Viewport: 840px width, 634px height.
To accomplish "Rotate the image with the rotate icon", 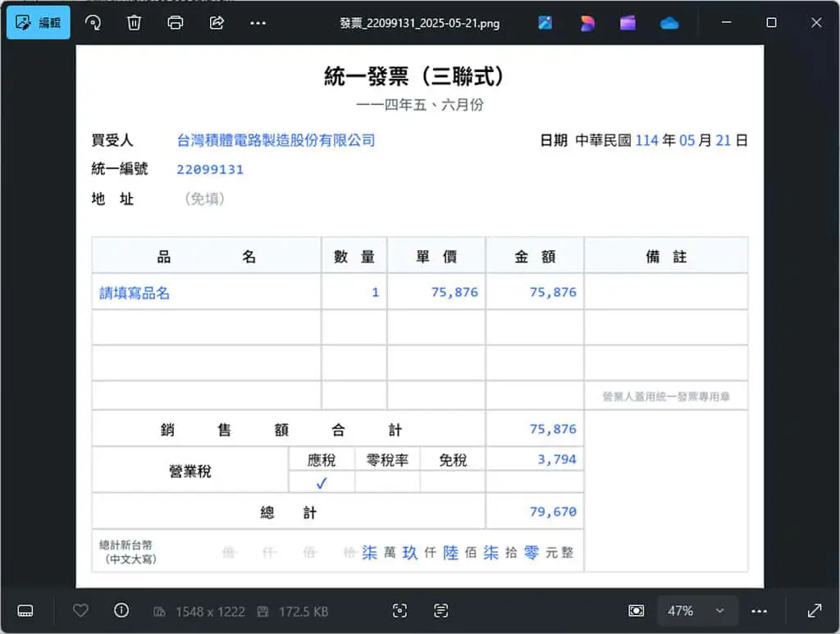I will coord(93,22).
